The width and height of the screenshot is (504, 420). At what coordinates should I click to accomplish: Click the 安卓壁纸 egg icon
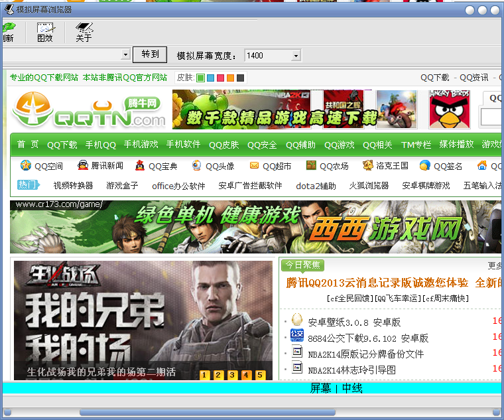297,319
